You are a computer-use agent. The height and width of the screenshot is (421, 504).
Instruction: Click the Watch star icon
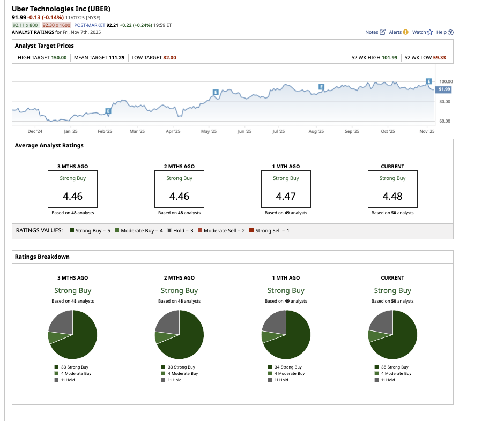point(429,32)
